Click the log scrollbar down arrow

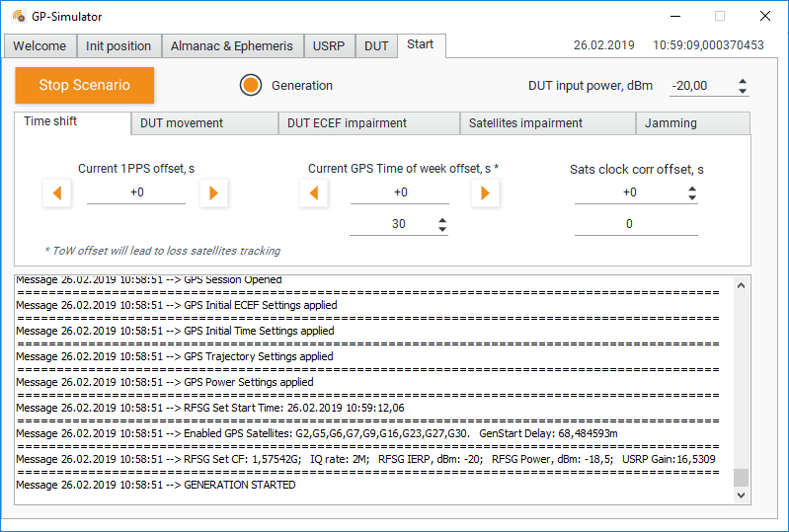tap(741, 496)
